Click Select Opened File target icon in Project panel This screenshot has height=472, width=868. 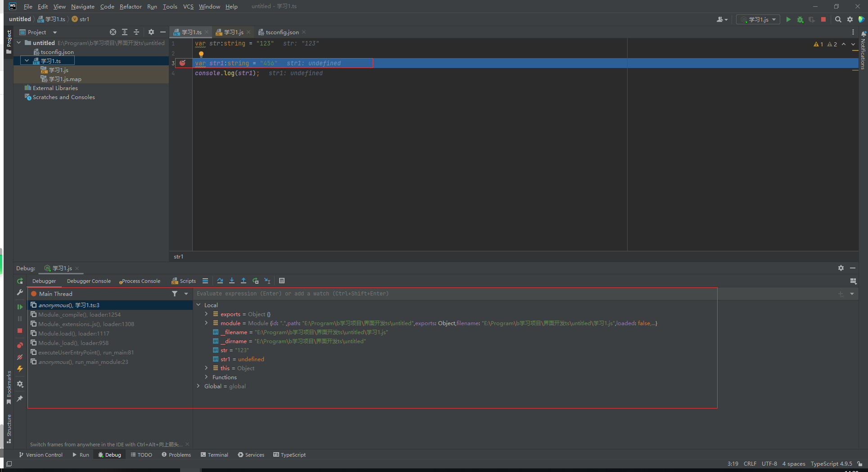coord(113,32)
